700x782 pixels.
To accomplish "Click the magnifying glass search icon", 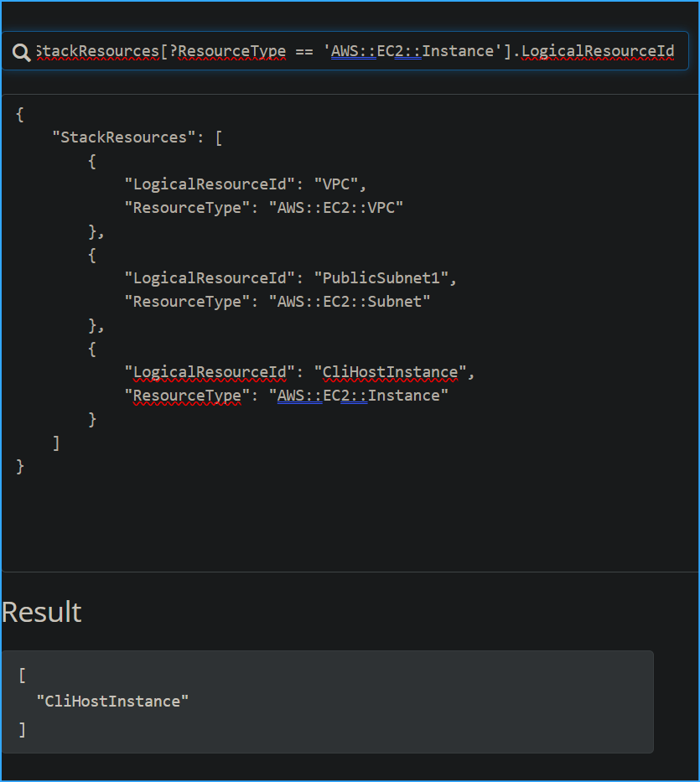I will (21, 50).
